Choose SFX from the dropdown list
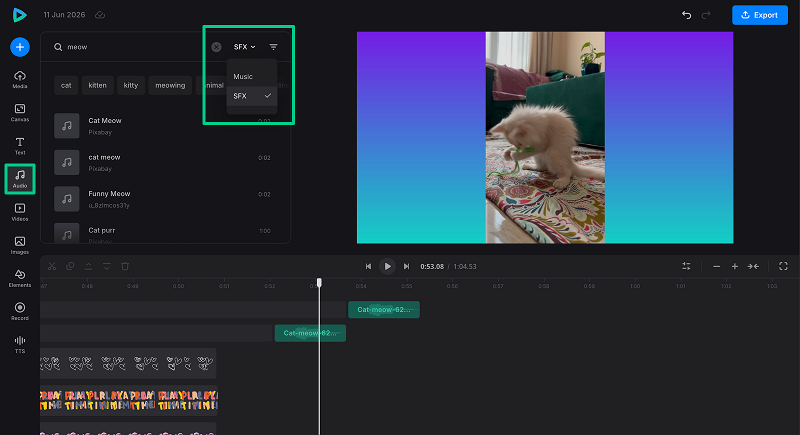The height and width of the screenshot is (435, 800). (252, 96)
